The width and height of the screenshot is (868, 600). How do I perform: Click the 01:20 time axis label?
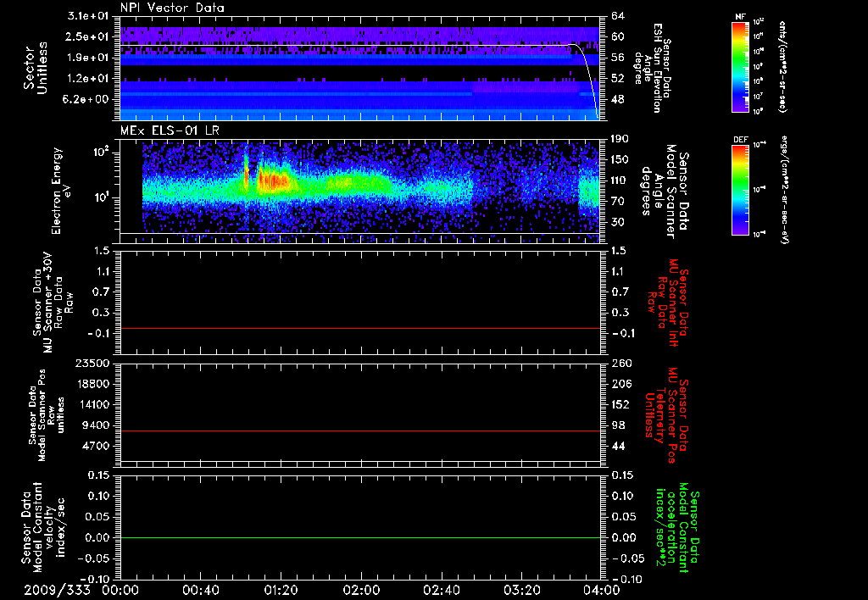(281, 590)
